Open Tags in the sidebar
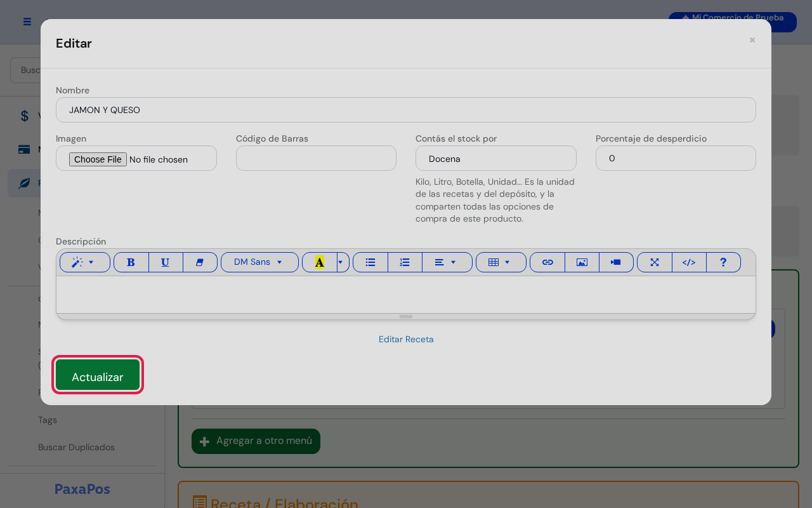The width and height of the screenshot is (812, 508). pos(48,420)
